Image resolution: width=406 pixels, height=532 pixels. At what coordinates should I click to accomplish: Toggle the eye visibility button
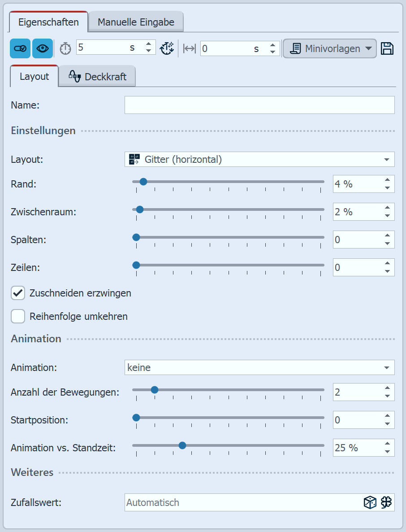pos(42,48)
